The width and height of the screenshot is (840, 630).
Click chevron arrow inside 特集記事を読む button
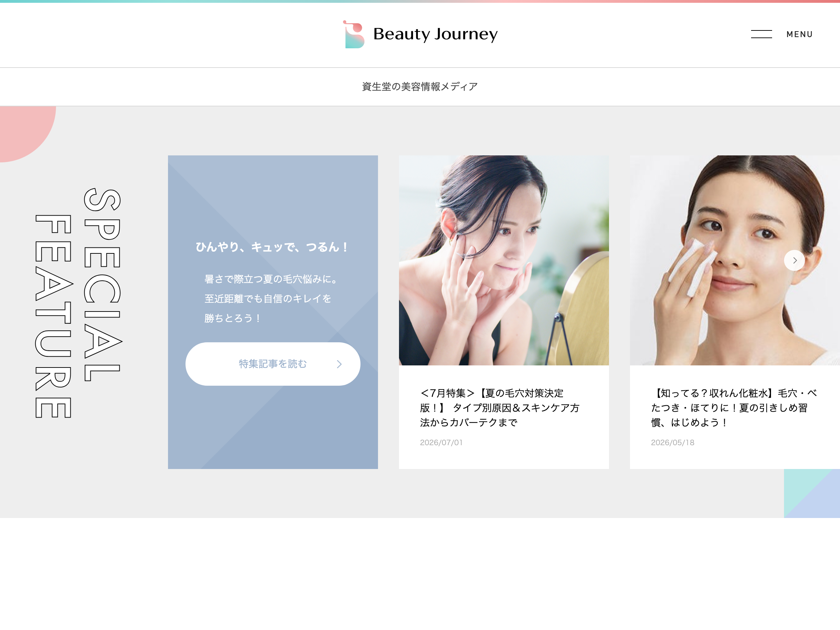339,364
